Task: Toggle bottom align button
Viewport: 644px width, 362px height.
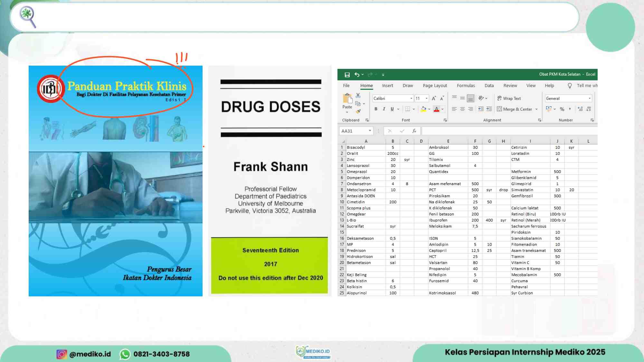Action: 470,98
